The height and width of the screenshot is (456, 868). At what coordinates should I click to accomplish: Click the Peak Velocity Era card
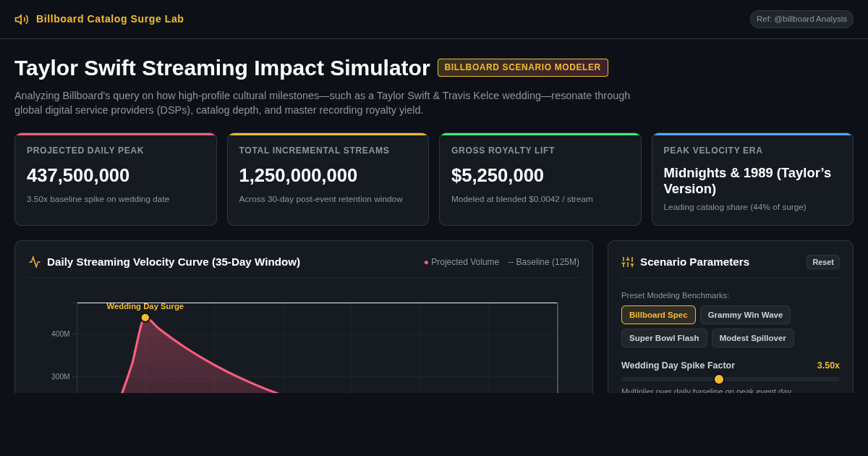click(x=752, y=180)
